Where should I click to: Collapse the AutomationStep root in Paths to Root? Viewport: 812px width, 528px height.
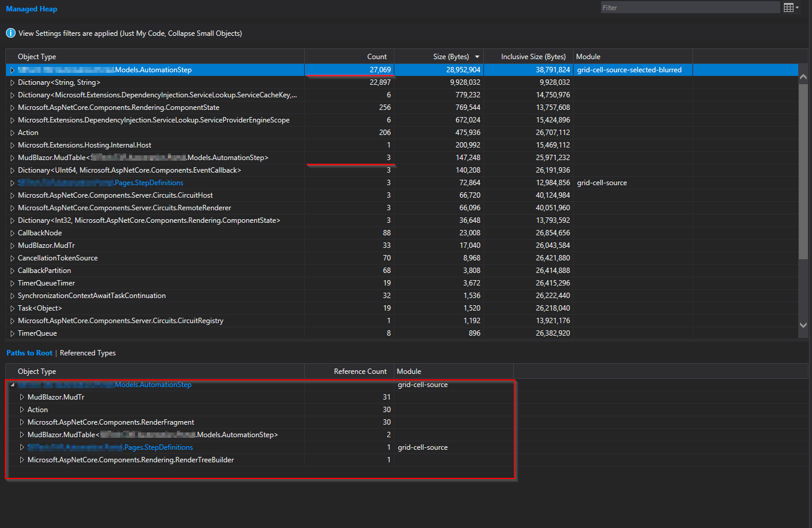[x=12, y=385]
